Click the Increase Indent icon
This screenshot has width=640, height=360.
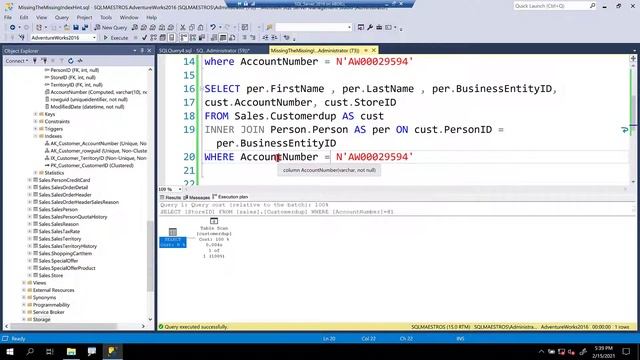point(274,38)
